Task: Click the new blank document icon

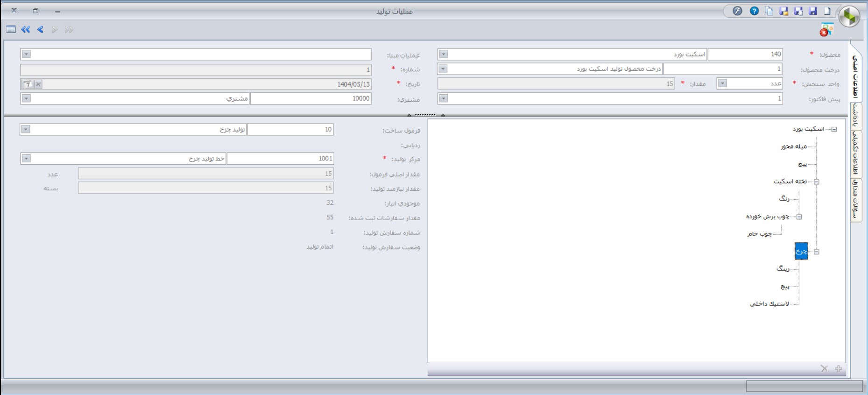Action: [827, 11]
